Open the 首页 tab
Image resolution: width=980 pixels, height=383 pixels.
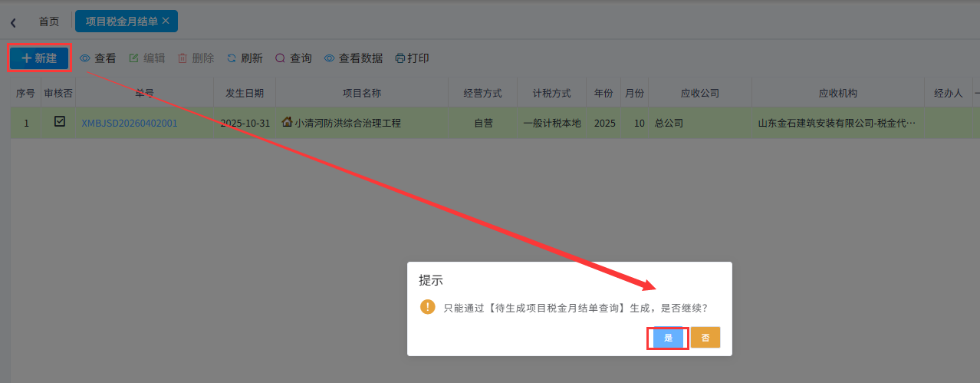click(x=49, y=21)
